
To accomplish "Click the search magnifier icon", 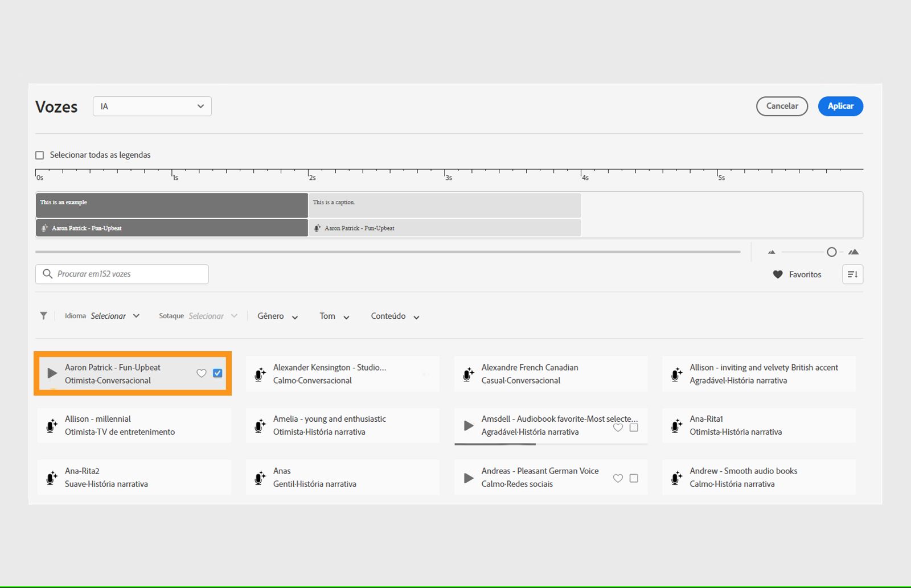I will (48, 274).
